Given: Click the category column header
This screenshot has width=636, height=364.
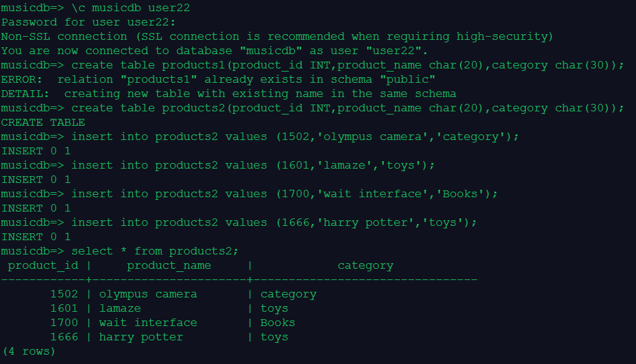Looking at the screenshot, I should [x=365, y=266].
